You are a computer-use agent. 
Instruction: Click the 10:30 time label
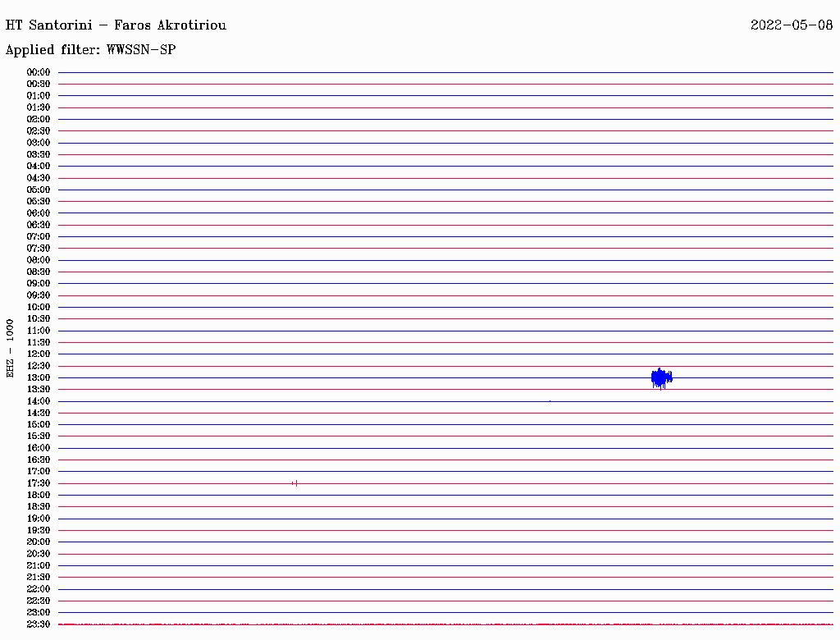(39, 319)
